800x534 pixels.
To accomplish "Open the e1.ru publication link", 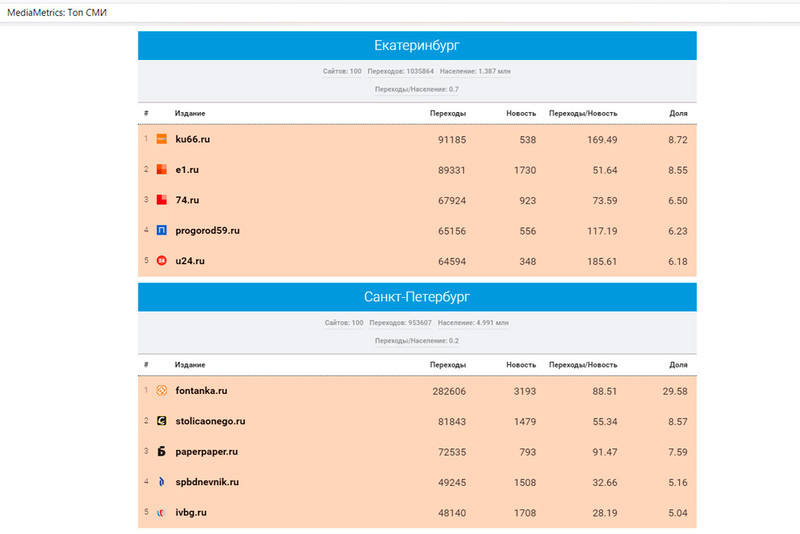I will [187, 170].
